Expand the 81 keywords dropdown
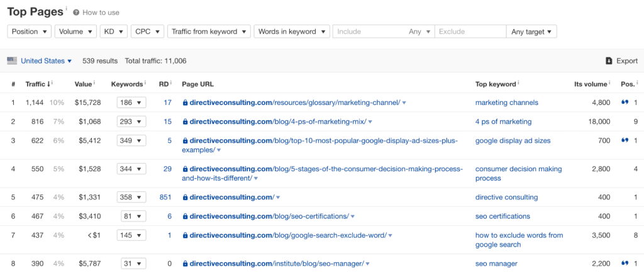Viewport: 644px width, 273px height. click(x=133, y=216)
